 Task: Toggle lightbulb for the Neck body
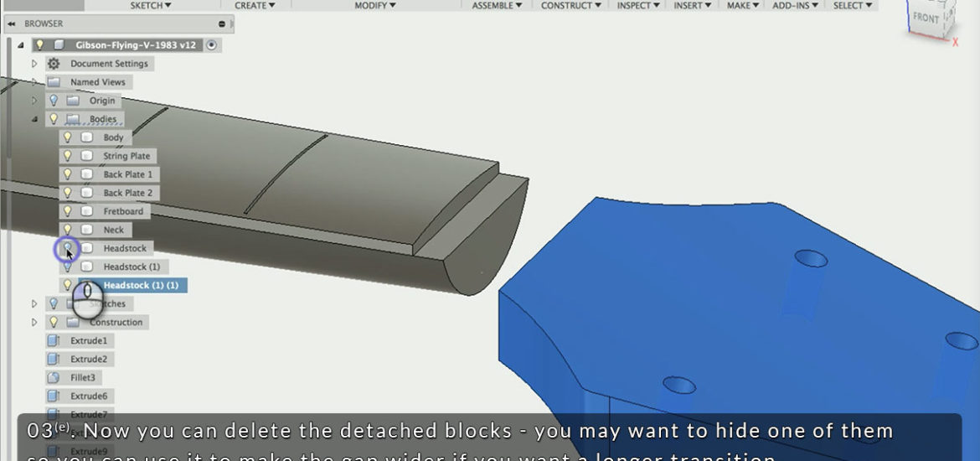coord(67,230)
